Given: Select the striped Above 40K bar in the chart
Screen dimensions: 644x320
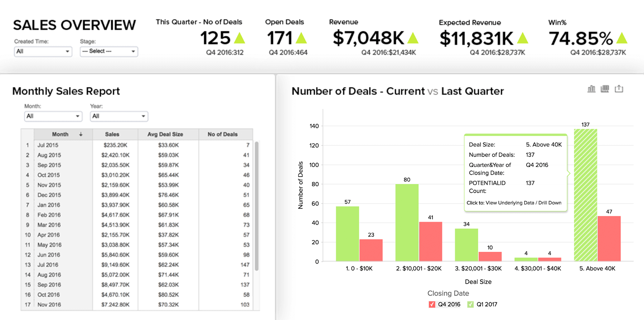Looking at the screenshot, I should (x=585, y=193).
